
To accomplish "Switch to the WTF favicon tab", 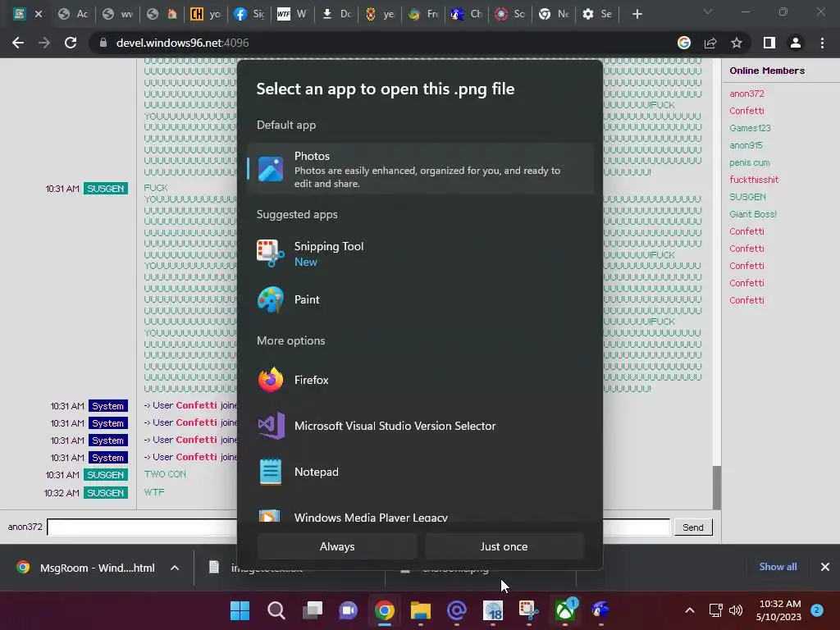I will (292, 14).
